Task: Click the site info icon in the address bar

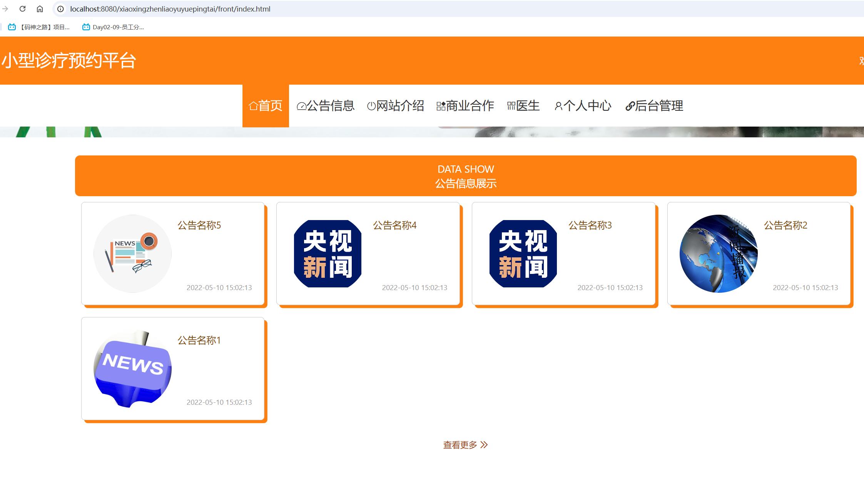Action: point(60,9)
